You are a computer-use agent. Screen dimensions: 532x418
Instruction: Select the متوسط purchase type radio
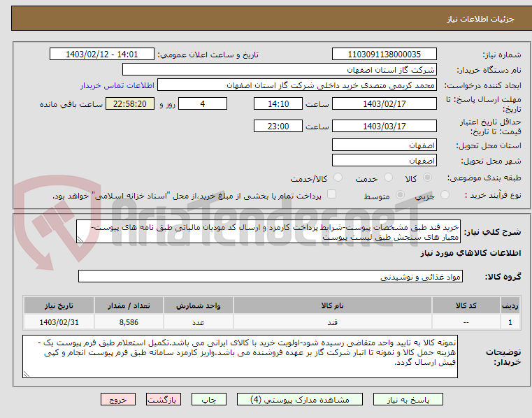[400, 195]
